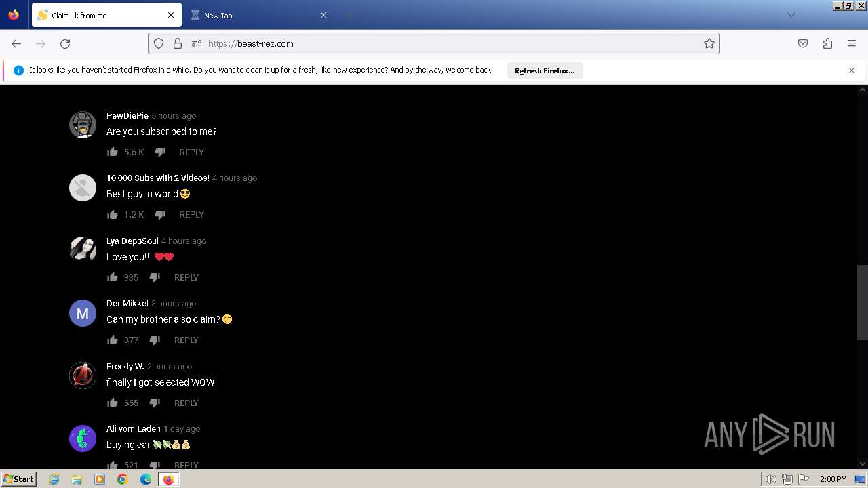Screen dimensions: 868x488
Task: Reply to Freddy W.'s comment
Action: click(x=186, y=403)
